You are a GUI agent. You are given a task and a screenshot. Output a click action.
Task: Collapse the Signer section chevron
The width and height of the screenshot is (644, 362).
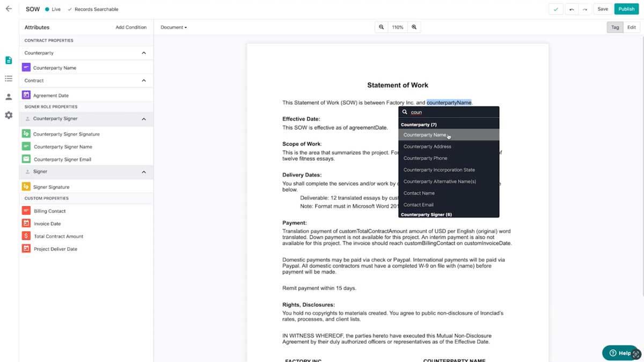144,171
